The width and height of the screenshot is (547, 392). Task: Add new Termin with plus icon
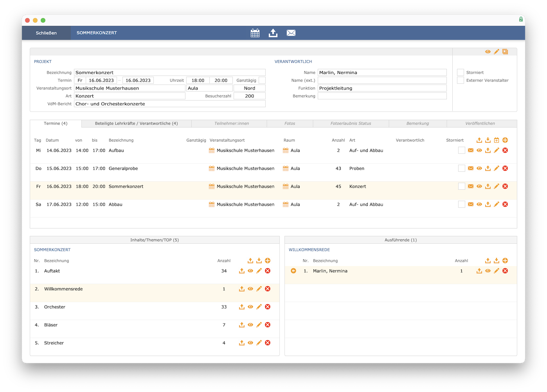505,140
